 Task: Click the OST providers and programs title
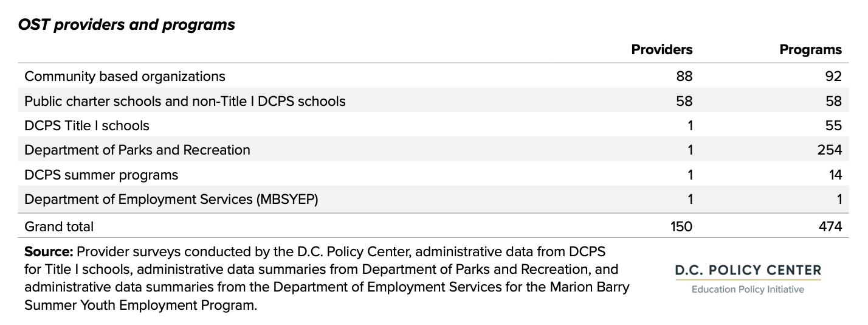126,25
